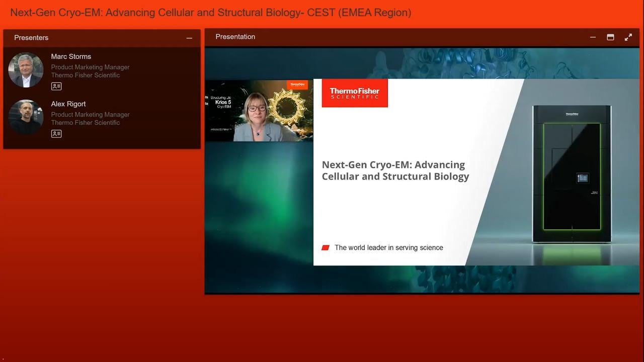Click the Presentation panel maximize window icon
The height and width of the screenshot is (362, 644).
[610, 37]
